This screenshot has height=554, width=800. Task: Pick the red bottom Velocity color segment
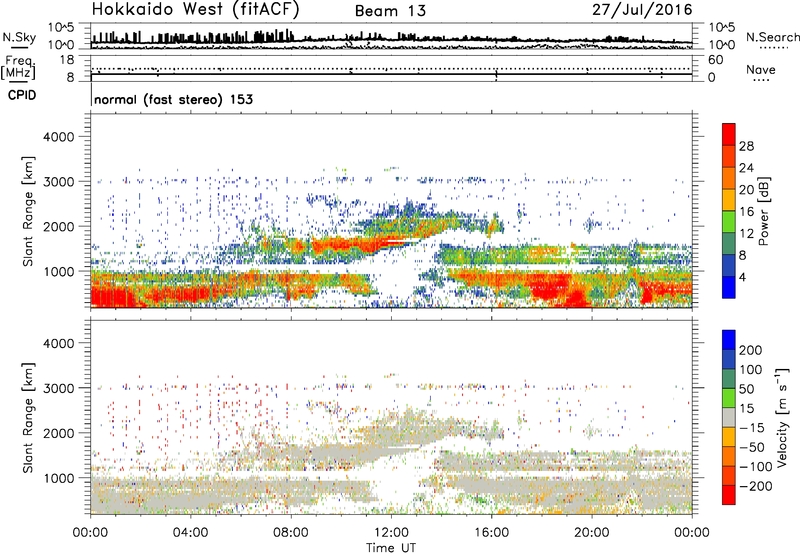(x=729, y=495)
